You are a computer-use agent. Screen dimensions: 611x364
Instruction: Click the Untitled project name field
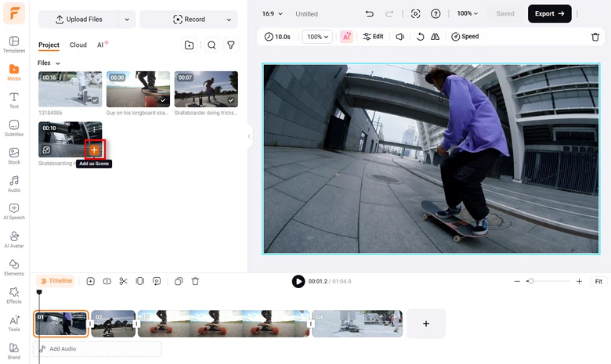coord(306,14)
